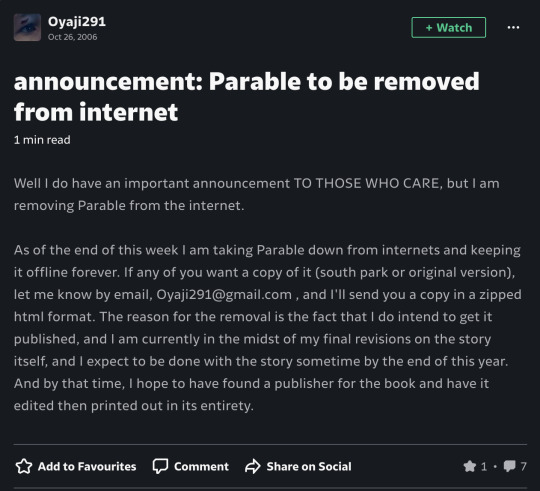Select the Share on Social label

point(309,467)
